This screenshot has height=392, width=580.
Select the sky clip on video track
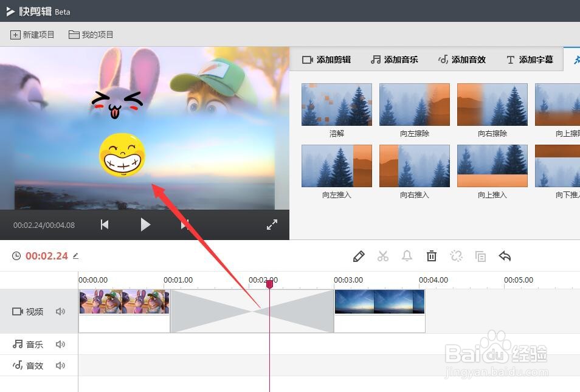[379, 311]
